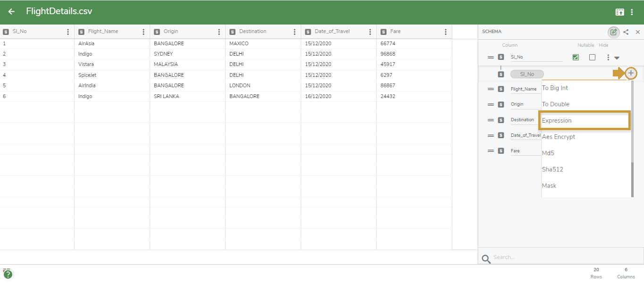Image resolution: width=644 pixels, height=283 pixels.
Task: Click the share icon in the SCHEMA panel
Action: point(627,32)
